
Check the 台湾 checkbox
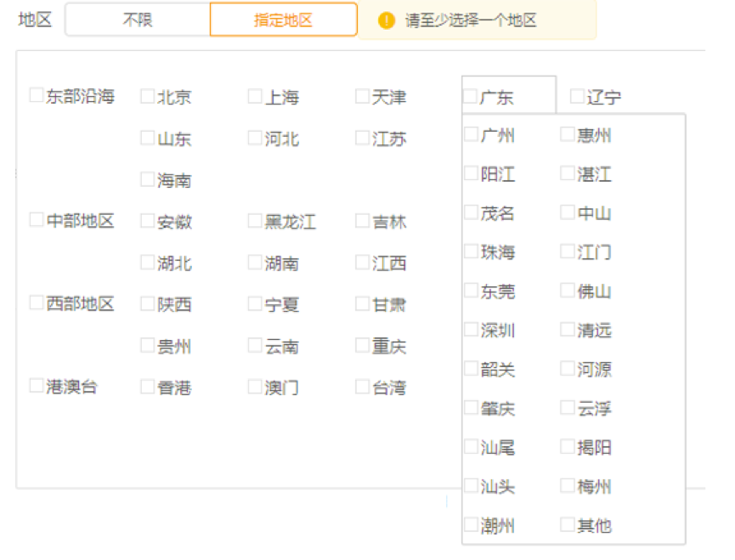click(x=363, y=387)
